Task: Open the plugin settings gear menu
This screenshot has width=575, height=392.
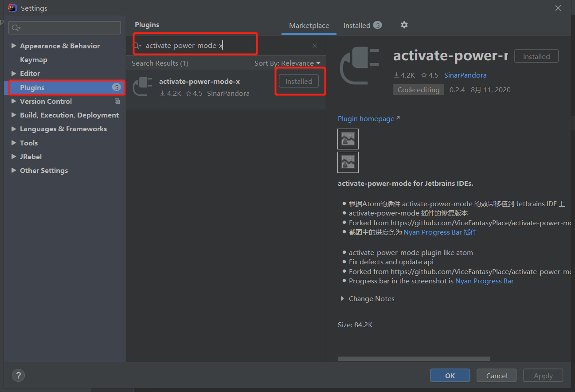Action: point(404,25)
